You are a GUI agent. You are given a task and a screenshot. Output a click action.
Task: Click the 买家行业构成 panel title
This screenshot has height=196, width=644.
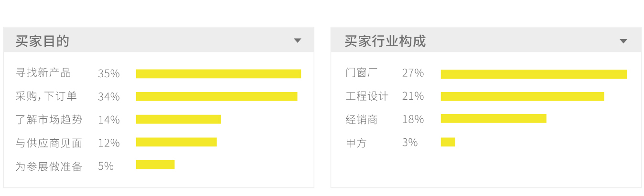(x=385, y=41)
